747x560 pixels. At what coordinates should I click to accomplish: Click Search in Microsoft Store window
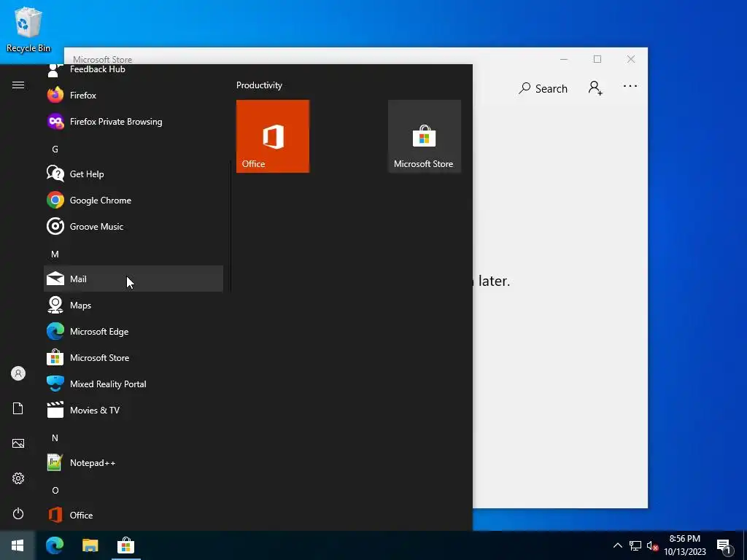click(543, 88)
